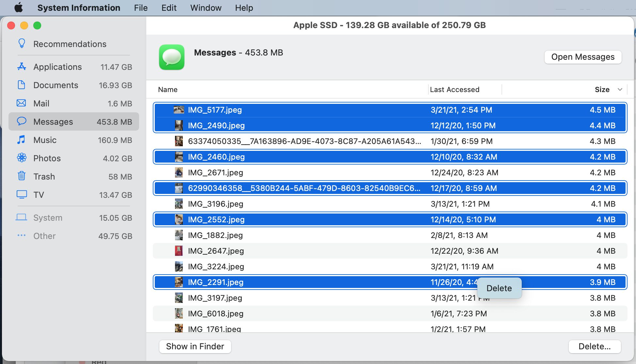Sort by the Size column header
The width and height of the screenshot is (636, 364).
point(602,89)
